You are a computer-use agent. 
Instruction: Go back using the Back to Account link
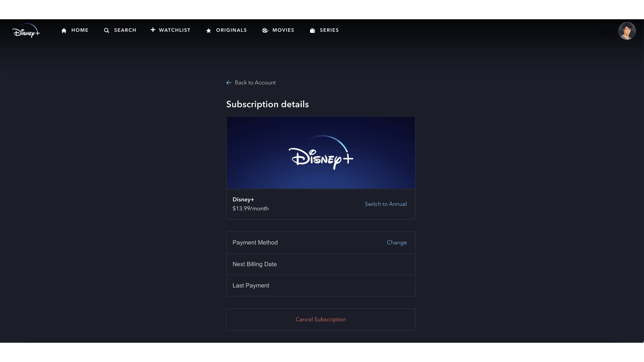click(255, 82)
